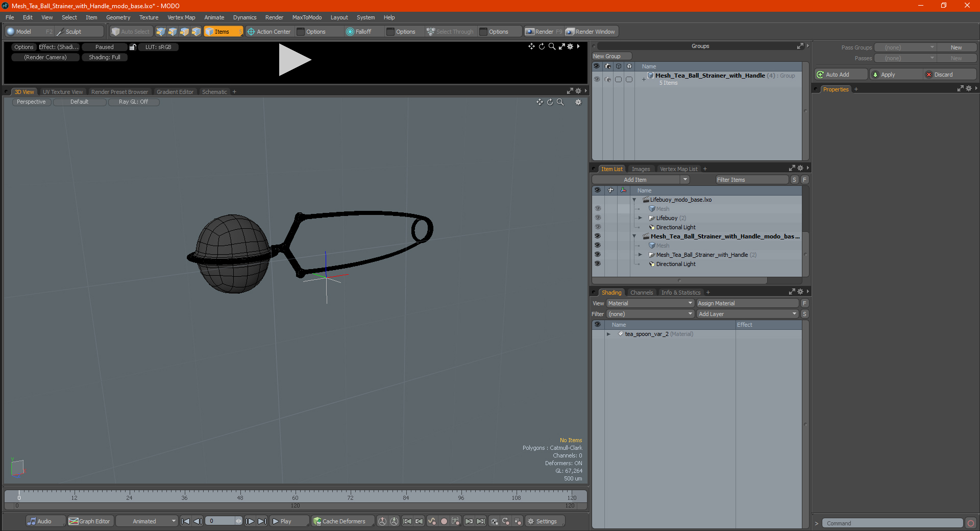Toggle visibility of Mesh_Tea_Ball_Strainer_with_Handle_modo_base scene

[x=597, y=236]
